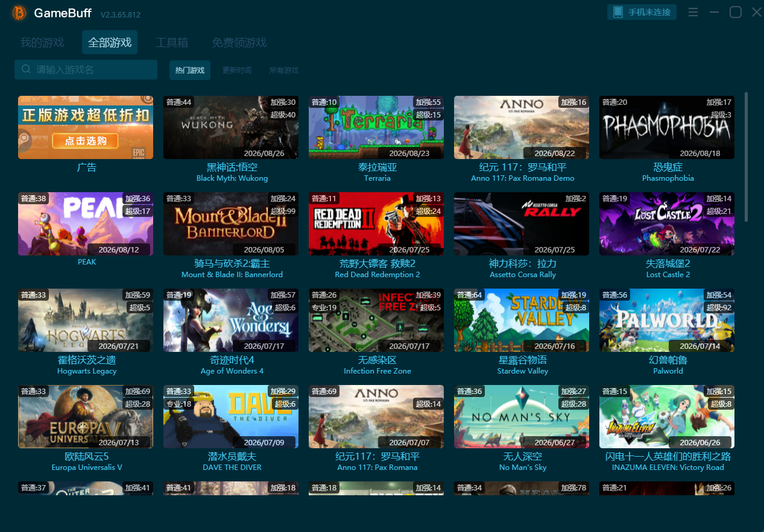Click 手机未连接 button text
This screenshot has height=532, width=764.
pyautogui.click(x=649, y=12)
